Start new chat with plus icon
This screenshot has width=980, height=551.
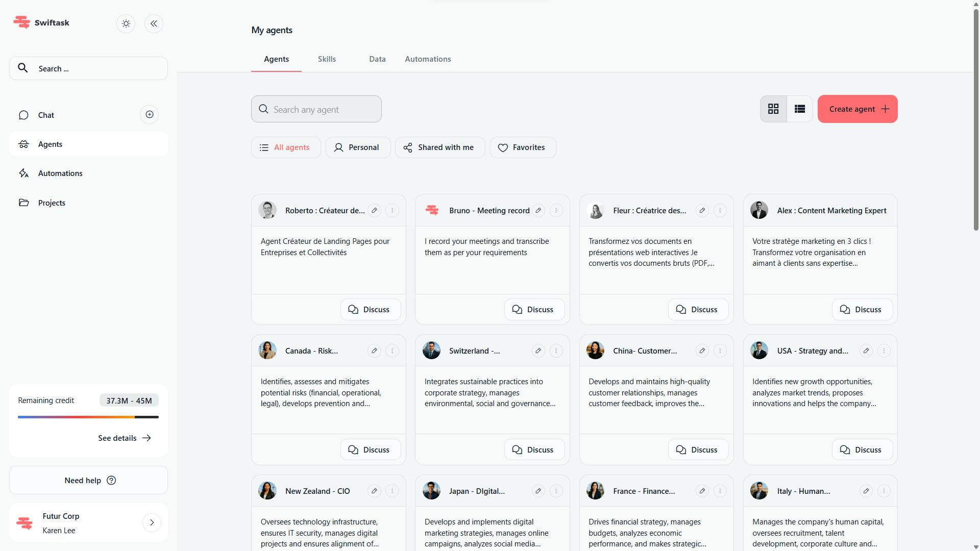(150, 115)
